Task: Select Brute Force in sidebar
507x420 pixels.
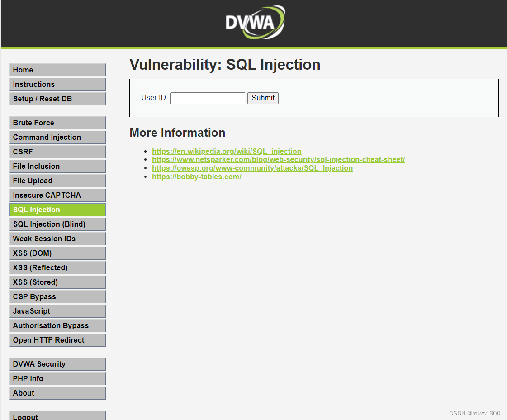Action: click(57, 123)
